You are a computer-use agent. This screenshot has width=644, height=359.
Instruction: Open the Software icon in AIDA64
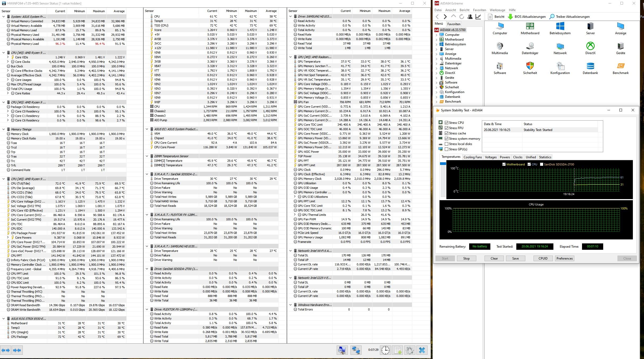[500, 68]
